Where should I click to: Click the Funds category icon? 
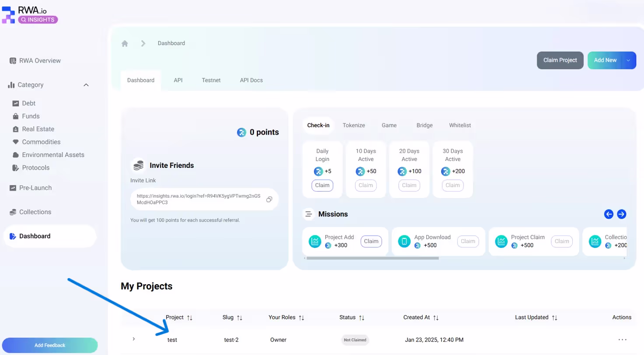tap(16, 116)
